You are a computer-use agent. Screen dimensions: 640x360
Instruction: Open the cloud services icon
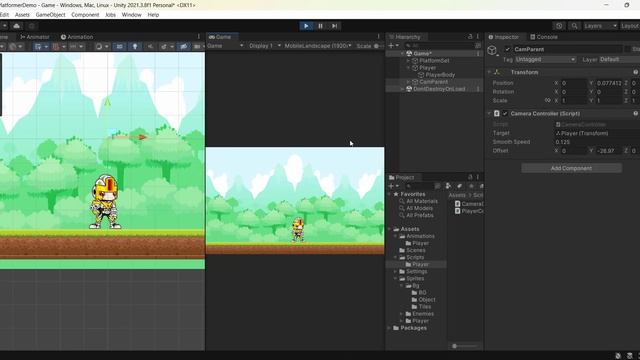(16, 26)
